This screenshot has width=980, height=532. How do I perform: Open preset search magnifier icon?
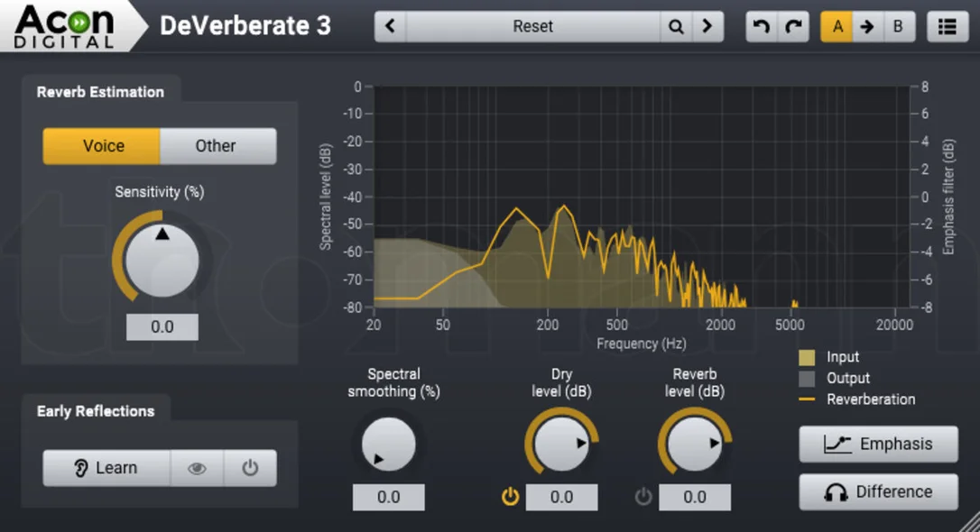(x=676, y=26)
